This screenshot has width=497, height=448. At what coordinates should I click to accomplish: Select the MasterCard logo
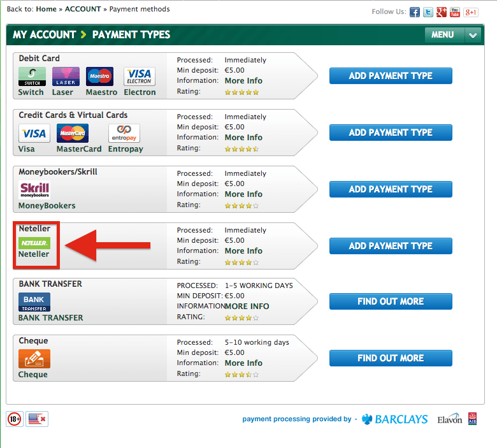click(73, 133)
